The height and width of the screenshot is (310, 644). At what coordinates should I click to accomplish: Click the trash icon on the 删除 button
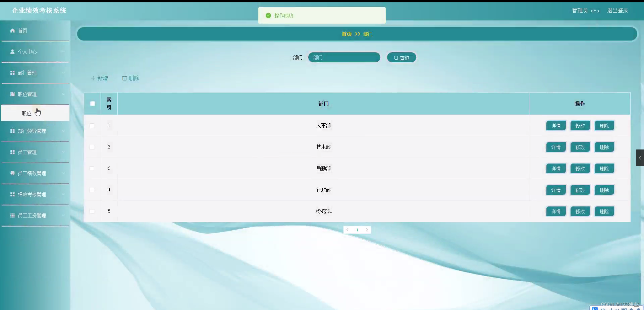(124, 78)
